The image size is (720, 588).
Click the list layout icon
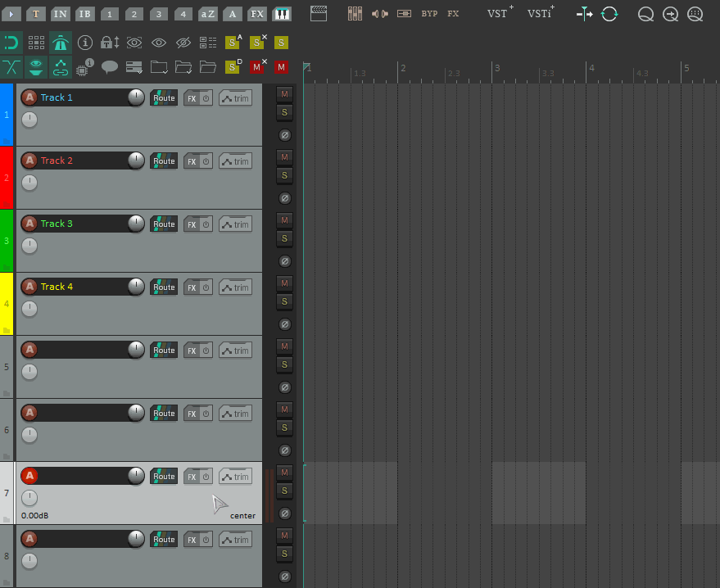[x=207, y=43]
